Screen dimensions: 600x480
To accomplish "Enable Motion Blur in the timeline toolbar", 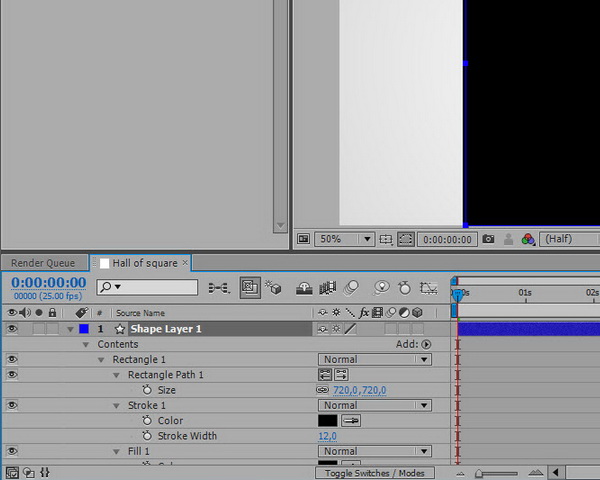I will [351, 288].
